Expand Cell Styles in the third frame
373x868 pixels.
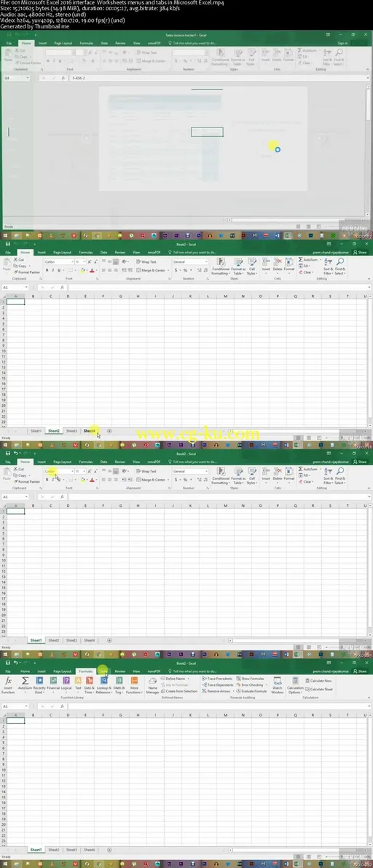click(x=251, y=474)
